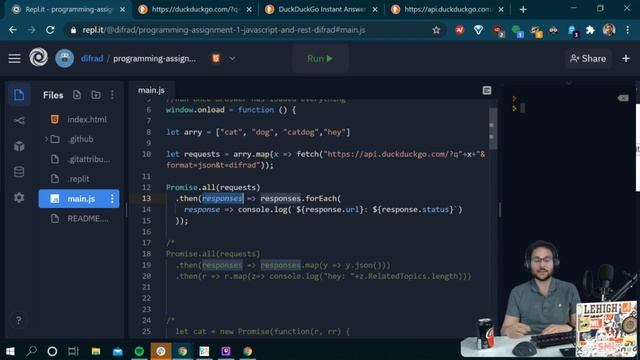Toggle the editor layout icon at top right
640x360 pixels.
coord(487,90)
